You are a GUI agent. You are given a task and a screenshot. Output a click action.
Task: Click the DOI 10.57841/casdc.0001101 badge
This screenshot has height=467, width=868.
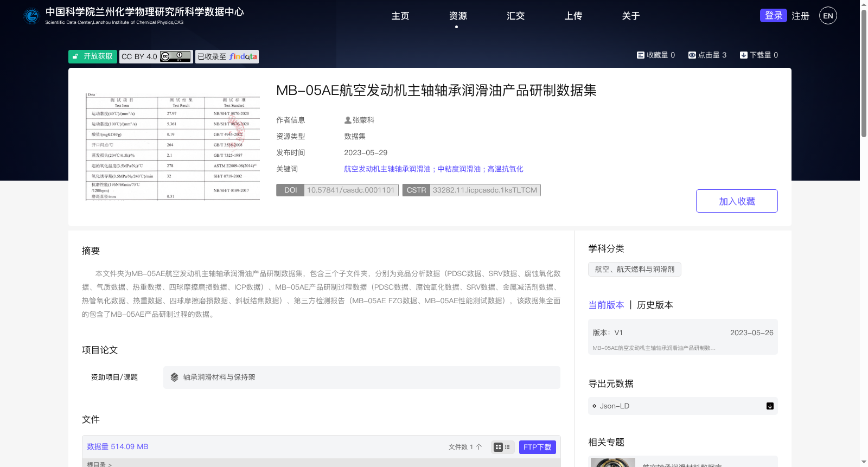point(337,190)
